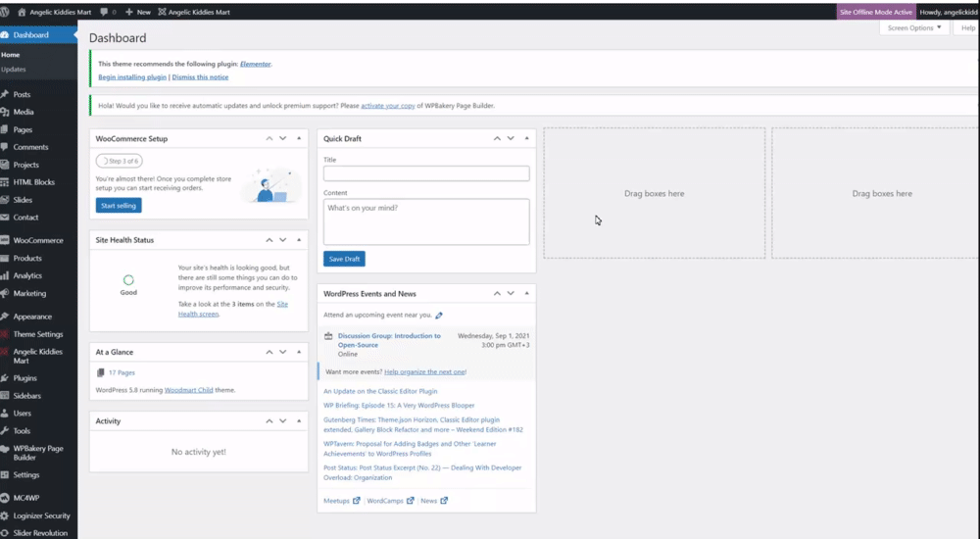This screenshot has height=539, width=980.
Task: Click the Begin installing plugin link
Action: pyautogui.click(x=132, y=76)
